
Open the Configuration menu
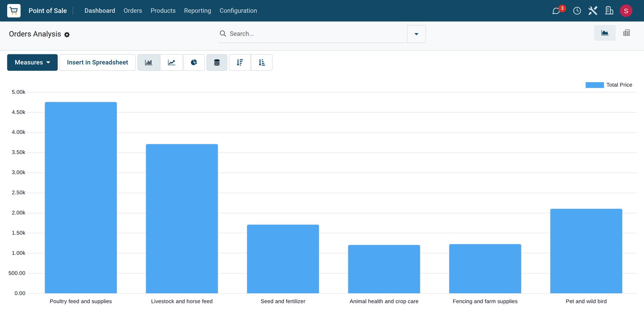(x=238, y=11)
